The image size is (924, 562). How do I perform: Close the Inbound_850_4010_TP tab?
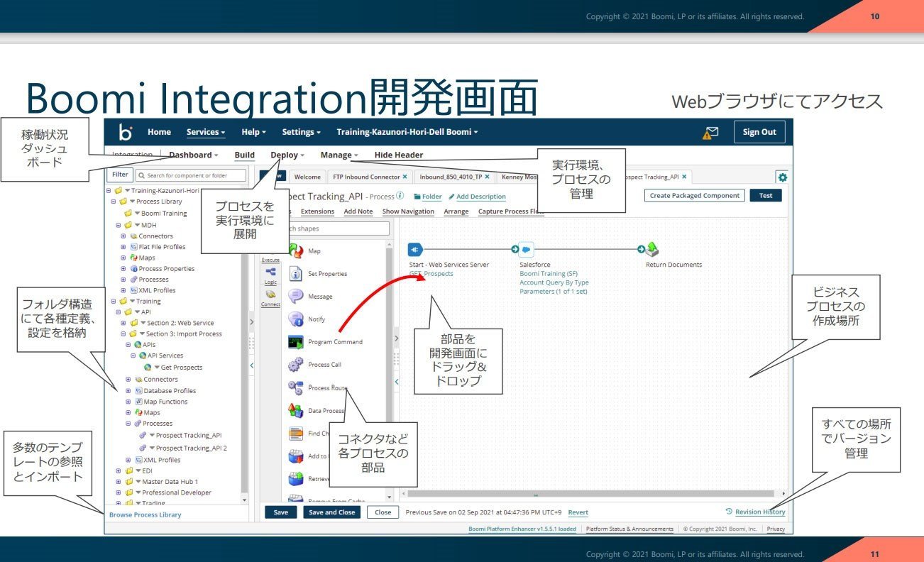tap(487, 177)
